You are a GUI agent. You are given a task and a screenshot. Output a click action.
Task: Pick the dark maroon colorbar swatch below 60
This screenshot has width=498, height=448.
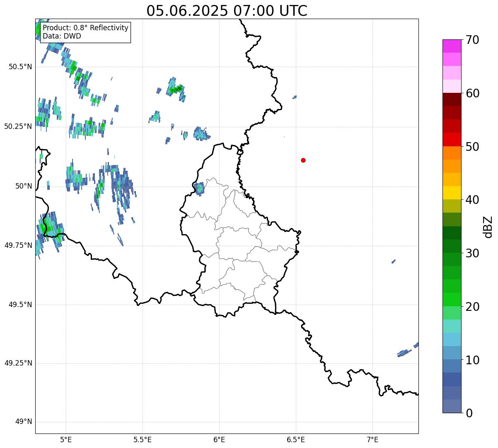pyautogui.click(x=452, y=99)
